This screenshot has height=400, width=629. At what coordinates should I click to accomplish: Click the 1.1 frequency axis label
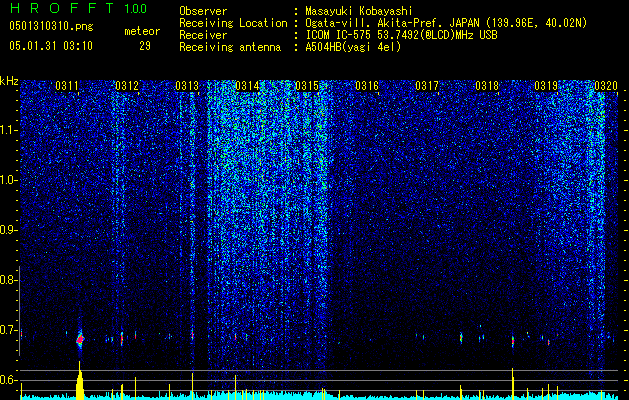click(x=8, y=130)
